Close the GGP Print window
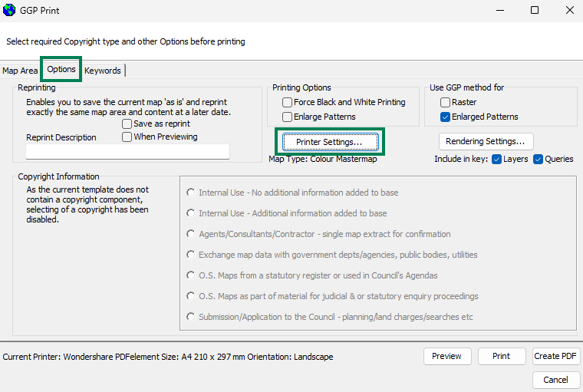Image resolution: width=583 pixels, height=392 pixels. point(570,10)
